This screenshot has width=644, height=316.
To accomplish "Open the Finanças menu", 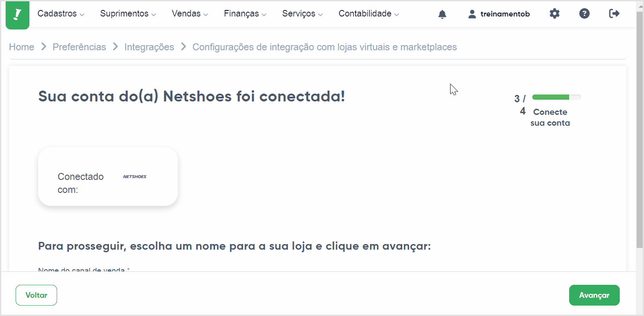I will (x=245, y=14).
